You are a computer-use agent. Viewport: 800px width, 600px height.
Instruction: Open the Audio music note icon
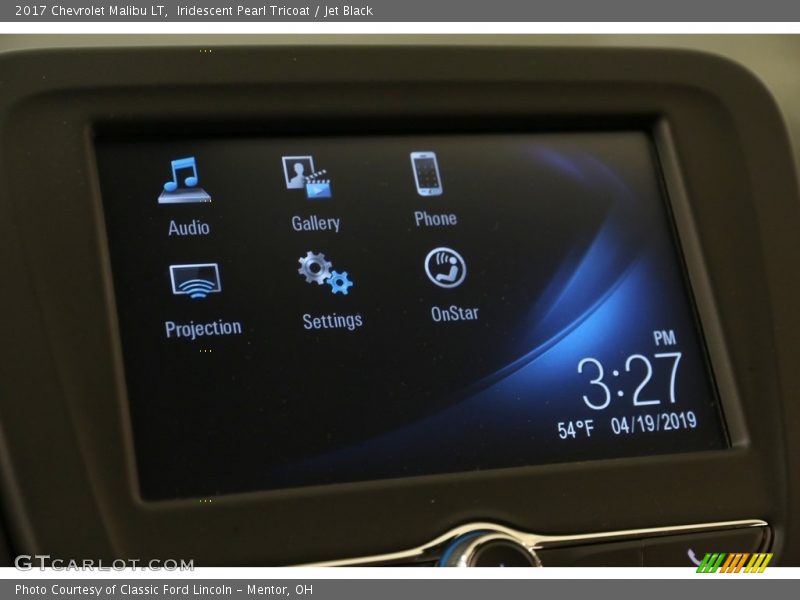click(185, 180)
